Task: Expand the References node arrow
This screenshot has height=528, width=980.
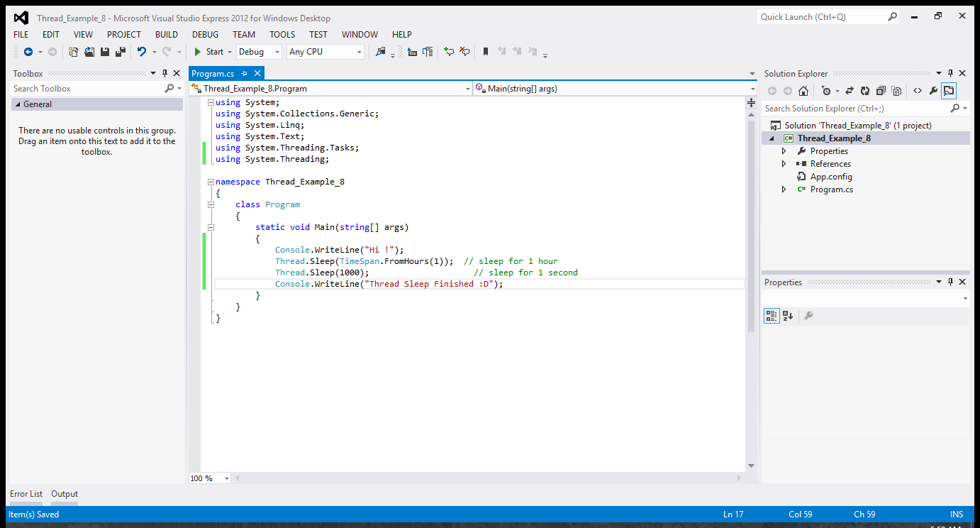Action: click(x=784, y=164)
